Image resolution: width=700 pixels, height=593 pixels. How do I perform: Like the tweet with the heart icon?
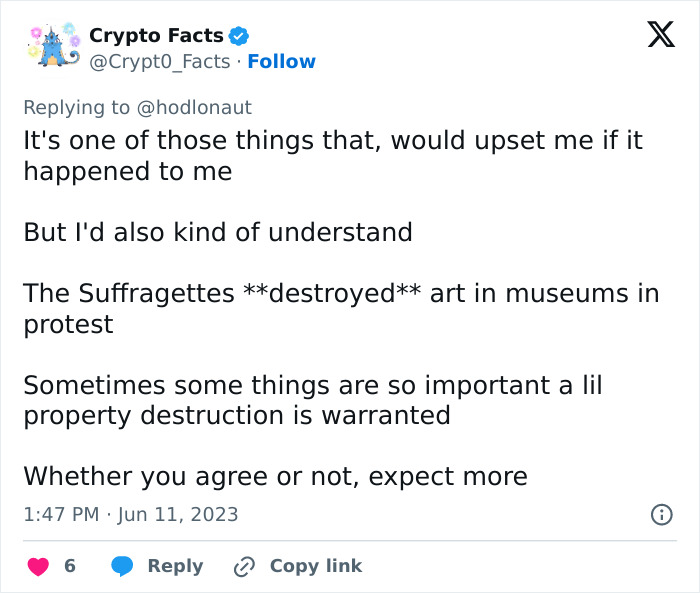tap(38, 566)
